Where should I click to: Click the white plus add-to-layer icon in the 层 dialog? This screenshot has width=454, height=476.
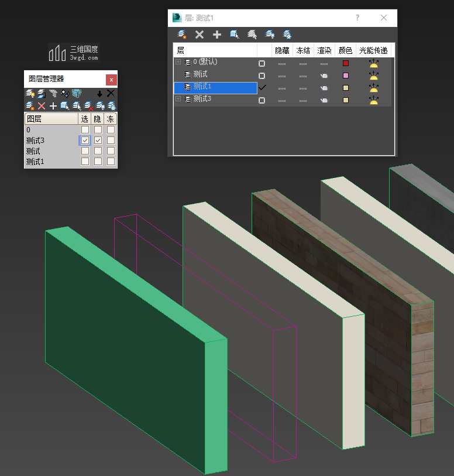coord(217,35)
